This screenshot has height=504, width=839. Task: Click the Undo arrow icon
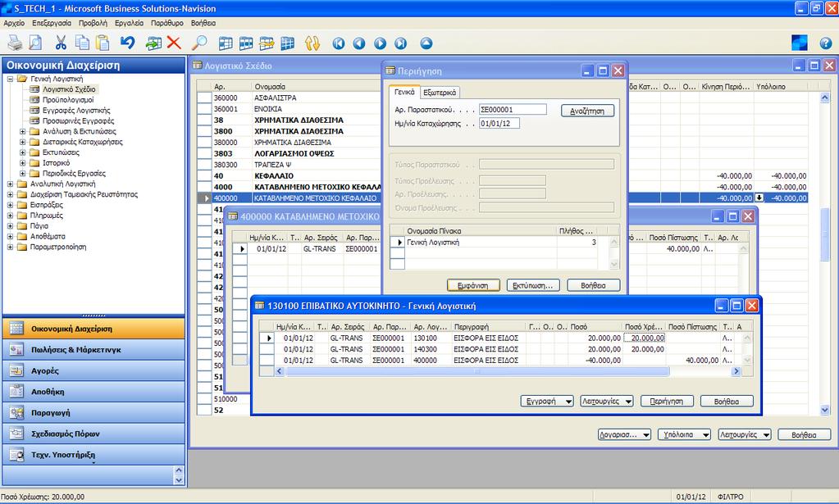tap(127, 43)
